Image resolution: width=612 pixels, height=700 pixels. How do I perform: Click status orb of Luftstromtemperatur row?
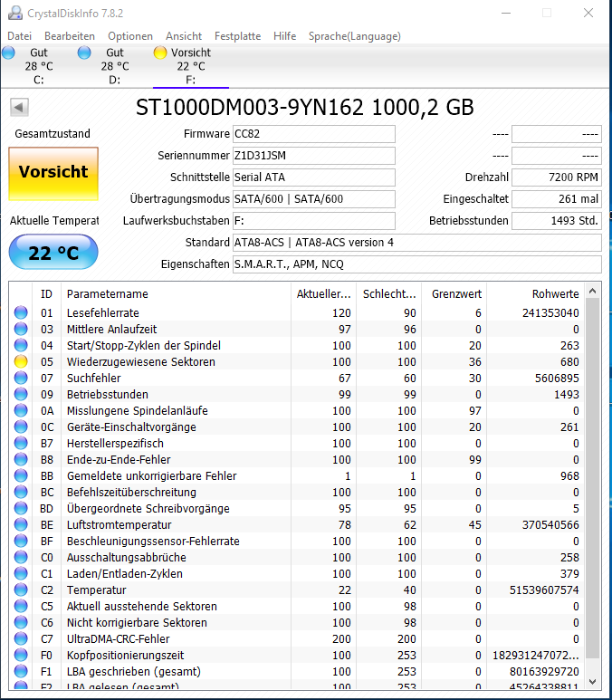pyautogui.click(x=21, y=524)
